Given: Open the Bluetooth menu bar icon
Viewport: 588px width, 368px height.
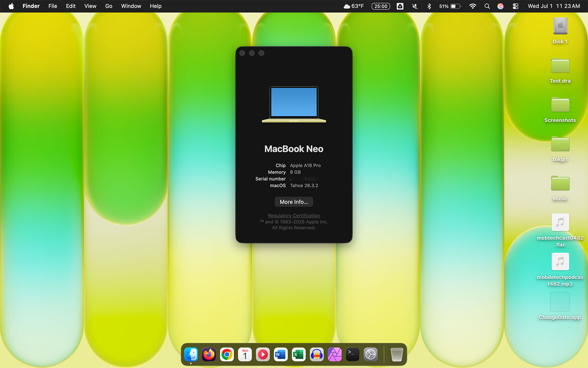Looking at the screenshot, I should [x=430, y=6].
